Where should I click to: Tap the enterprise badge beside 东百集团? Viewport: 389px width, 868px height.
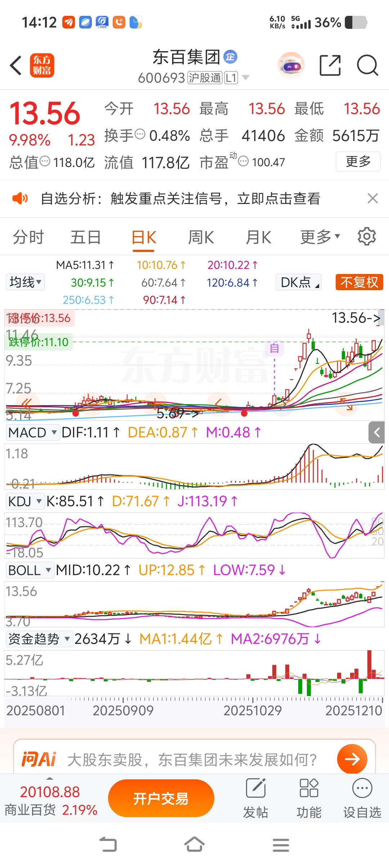[x=231, y=57]
